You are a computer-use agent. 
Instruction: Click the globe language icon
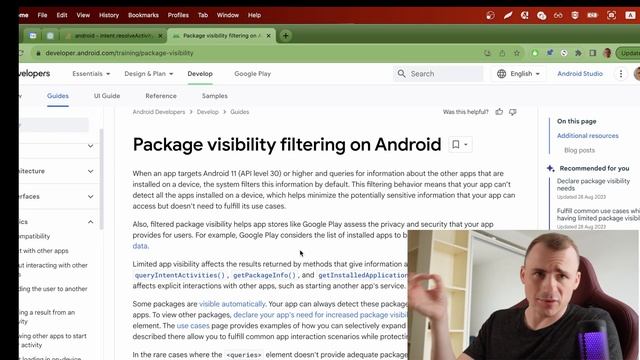pyautogui.click(x=502, y=73)
